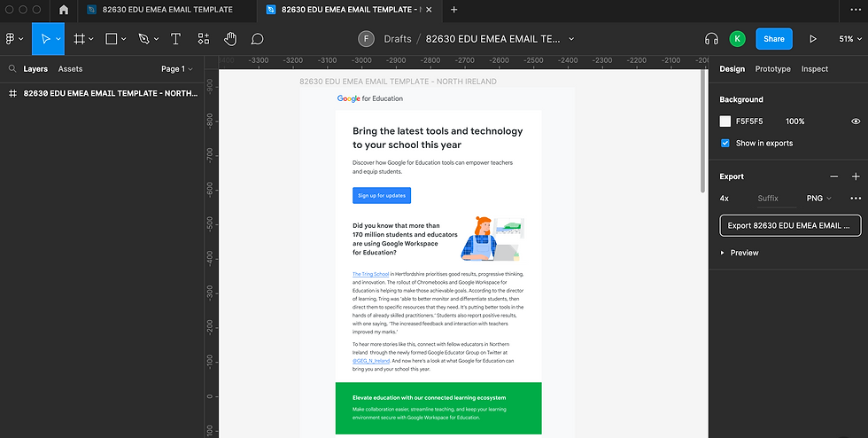This screenshot has width=868, height=438.
Task: Click the canvas vertical scrollbar
Action: [703, 131]
